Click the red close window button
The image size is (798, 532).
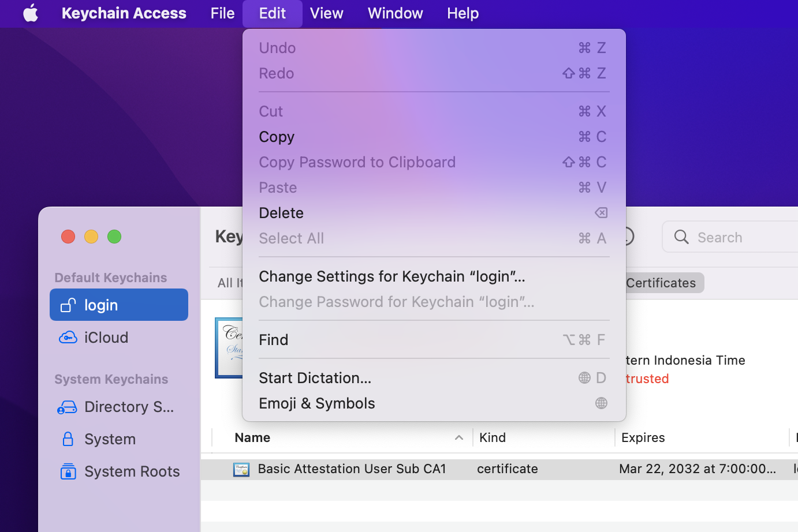[x=68, y=237]
